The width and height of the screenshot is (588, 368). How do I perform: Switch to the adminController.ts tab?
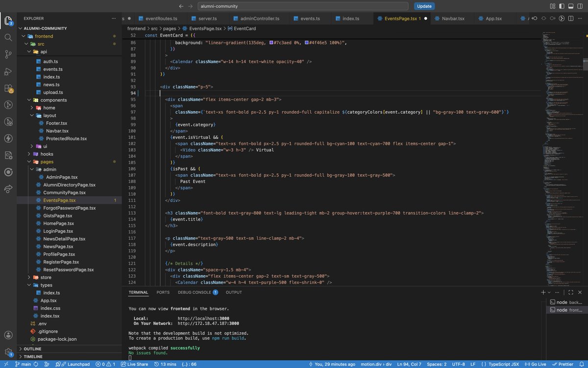256,19
